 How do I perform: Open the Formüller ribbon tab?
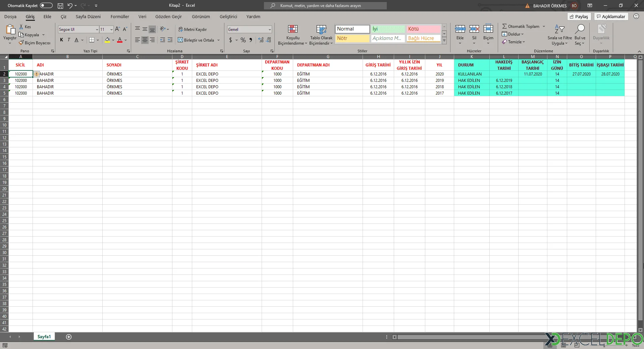coord(120,16)
